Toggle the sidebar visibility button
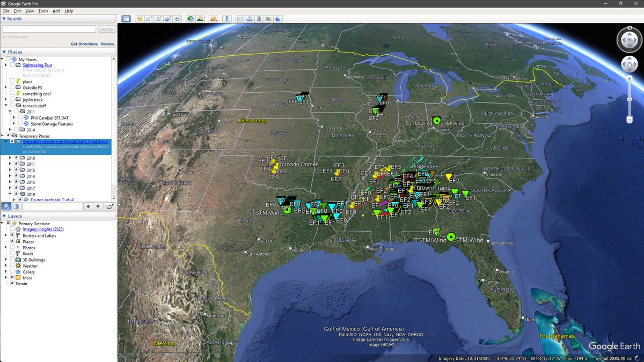644x362 pixels. tap(126, 19)
